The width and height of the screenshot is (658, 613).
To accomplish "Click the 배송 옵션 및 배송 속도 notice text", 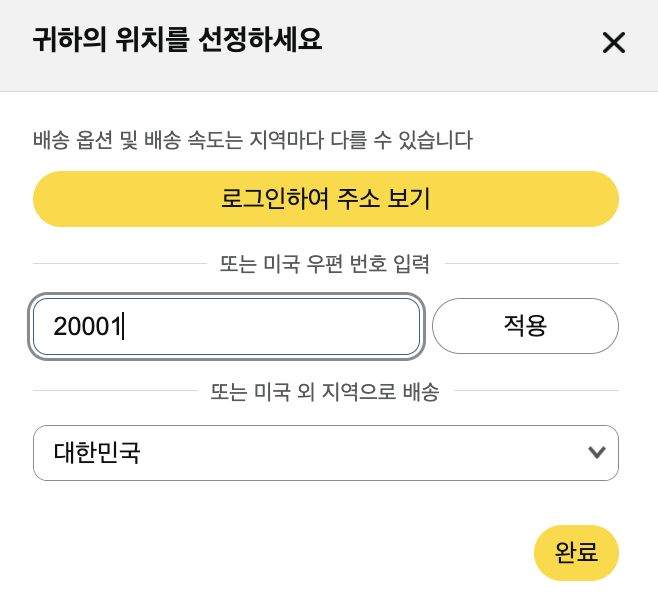I will [252, 140].
